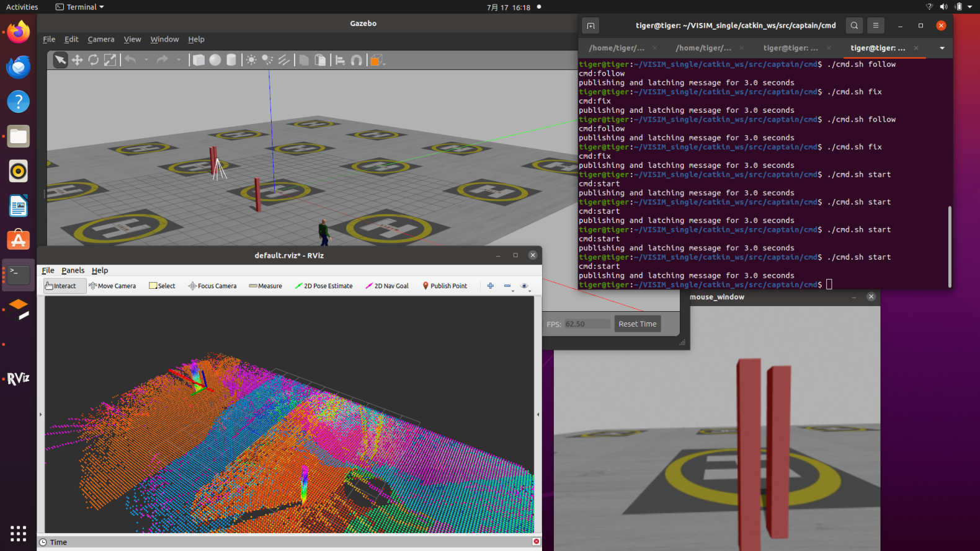Viewport: 980px width, 551px height.
Task: Open the Panels menu in RViz
Action: 73,270
